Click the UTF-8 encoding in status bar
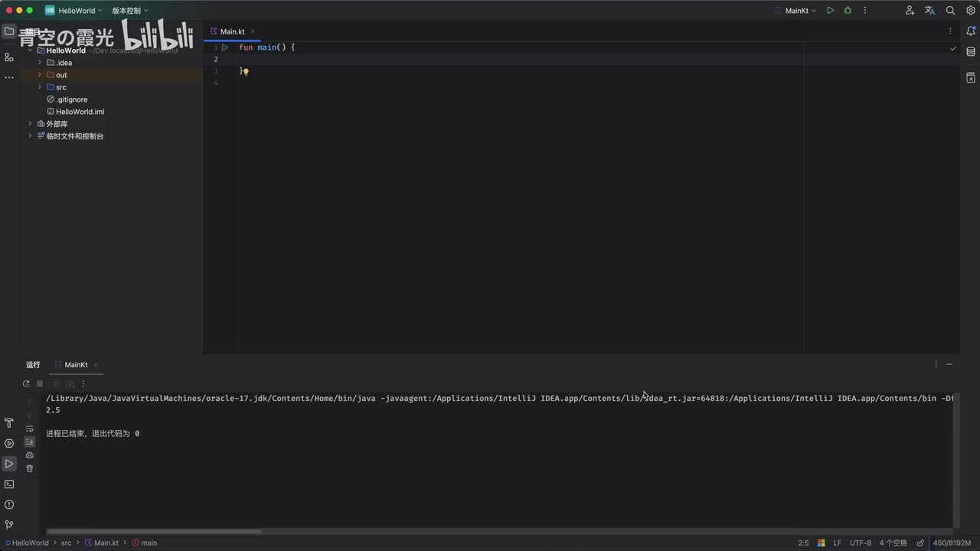 pos(860,543)
